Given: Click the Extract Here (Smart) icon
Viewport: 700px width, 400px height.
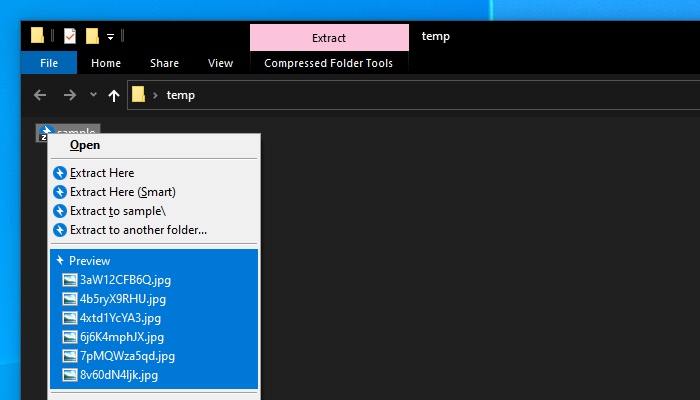Looking at the screenshot, I should tap(60, 192).
